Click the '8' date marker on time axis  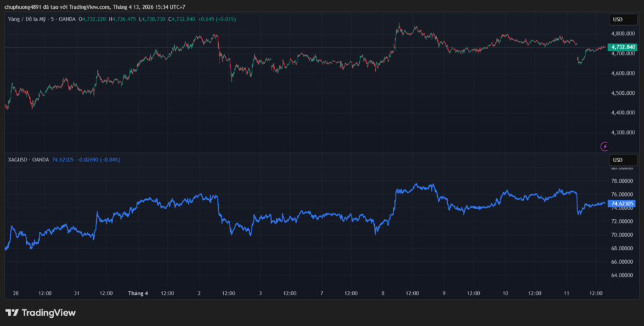[382, 293]
